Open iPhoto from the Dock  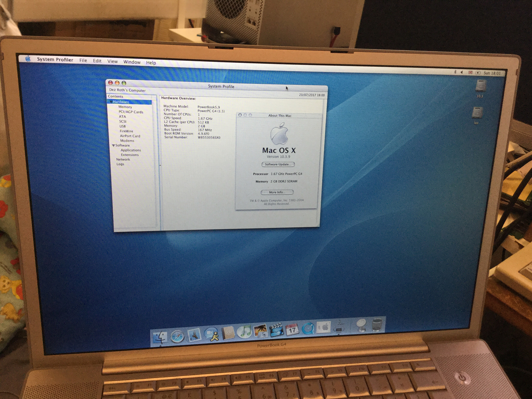pyautogui.click(x=261, y=331)
